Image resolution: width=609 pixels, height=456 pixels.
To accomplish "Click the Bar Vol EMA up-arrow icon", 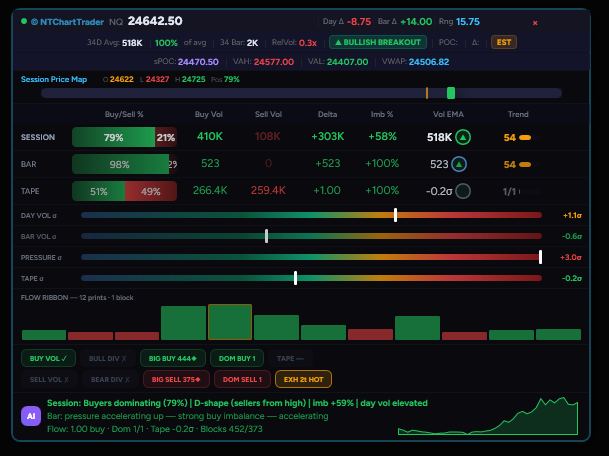I will [459, 164].
